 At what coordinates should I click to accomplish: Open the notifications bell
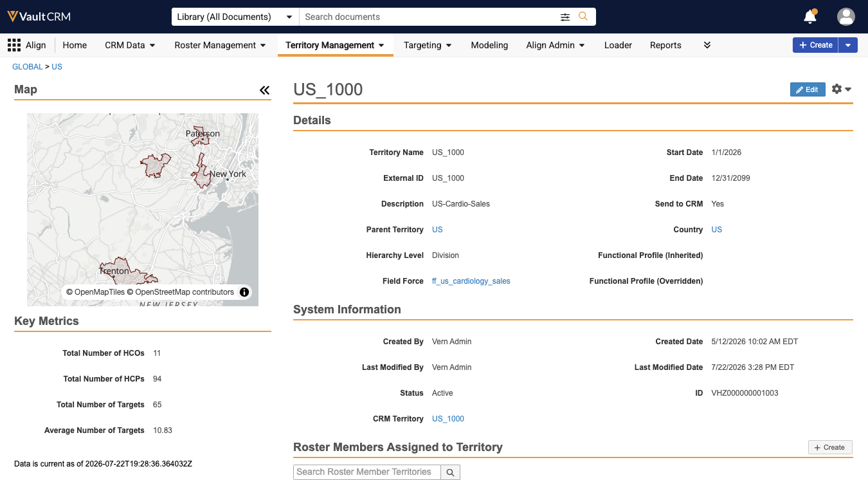pos(810,17)
